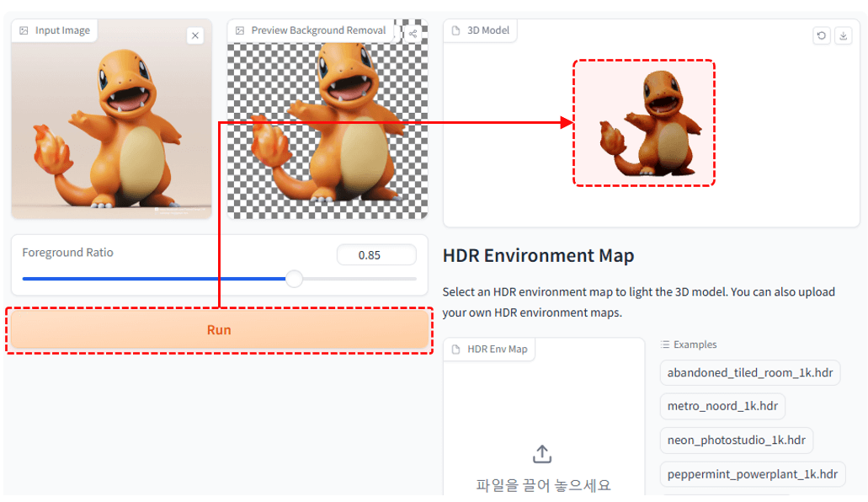Run the 3D model generation
This screenshot has width=868, height=502.
click(219, 329)
